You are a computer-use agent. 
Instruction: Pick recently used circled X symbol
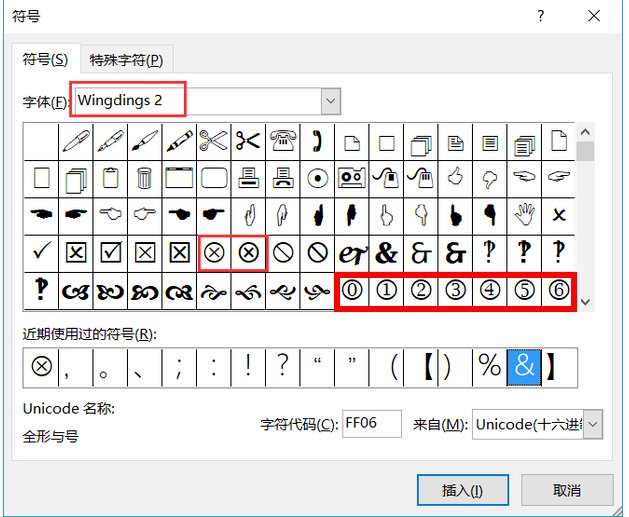pyautogui.click(x=41, y=367)
